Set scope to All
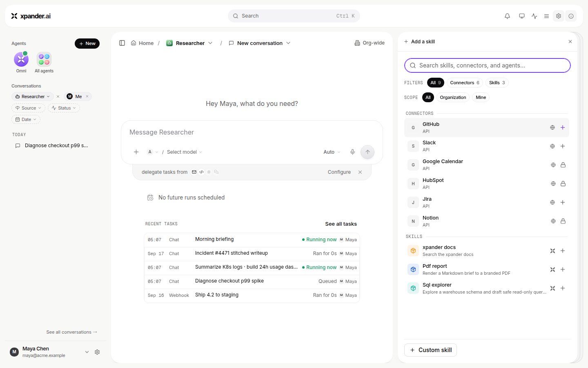 [x=428, y=97]
